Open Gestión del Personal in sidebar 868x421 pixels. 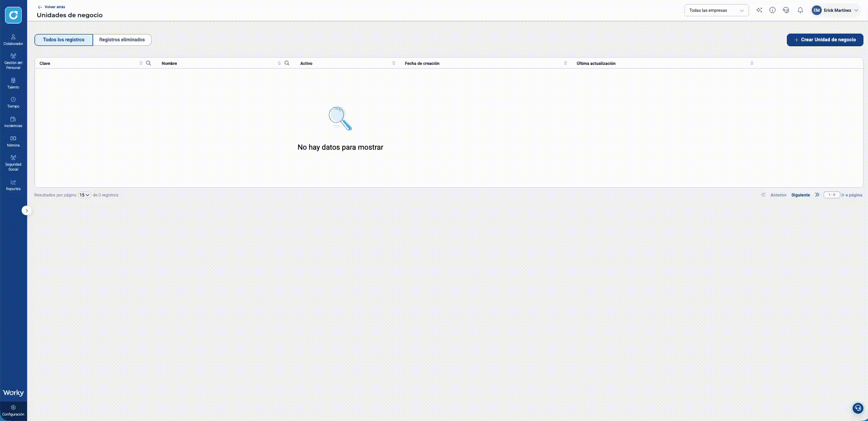coord(13,62)
